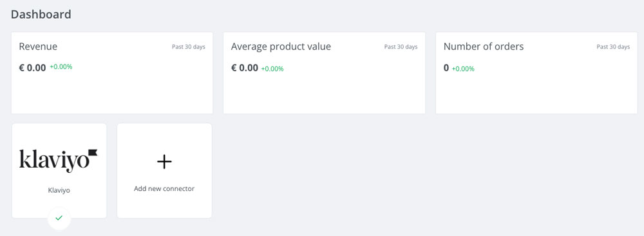Click the Klaviyo flag mark in logo

point(92,153)
